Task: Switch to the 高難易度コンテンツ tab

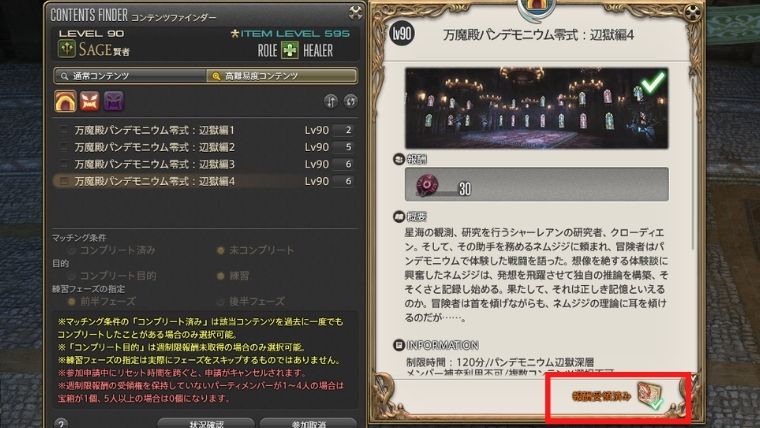Action: pos(282,76)
